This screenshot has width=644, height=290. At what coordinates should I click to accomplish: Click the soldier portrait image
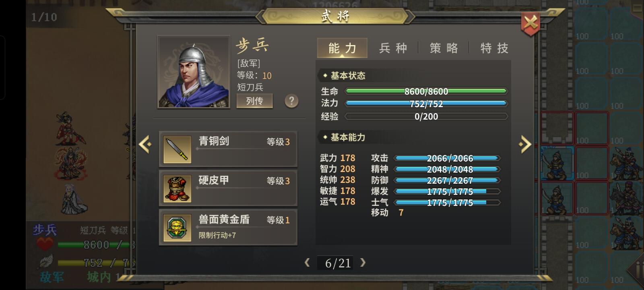pyautogui.click(x=194, y=72)
